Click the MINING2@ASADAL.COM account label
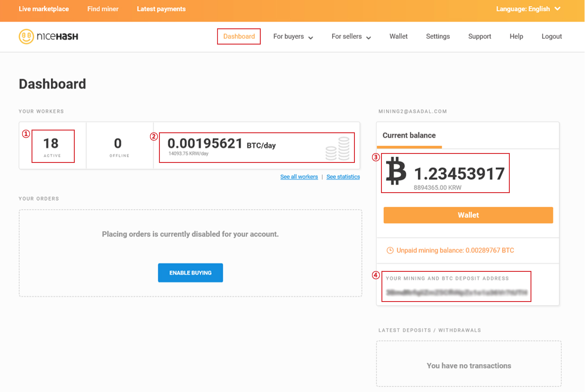This screenshot has height=392, width=585. [413, 111]
